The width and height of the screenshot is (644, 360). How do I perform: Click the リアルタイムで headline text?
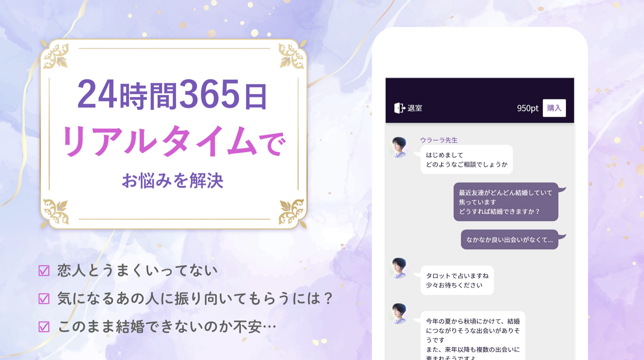coord(173,142)
